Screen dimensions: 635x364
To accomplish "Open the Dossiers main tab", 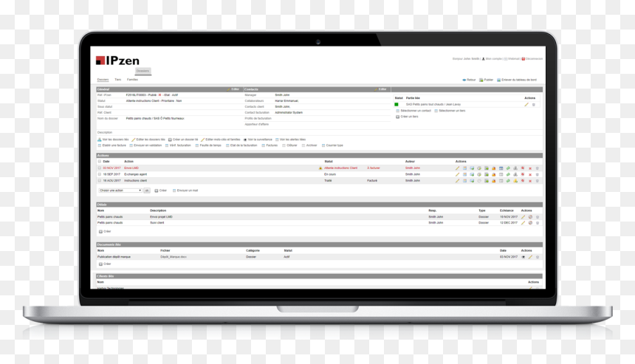I will coord(143,71).
